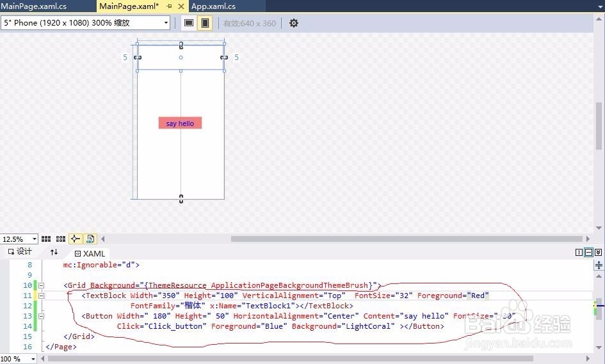This screenshot has width=605, height=364.
Task: Switch to the XAML pane tab
Action: pos(90,253)
